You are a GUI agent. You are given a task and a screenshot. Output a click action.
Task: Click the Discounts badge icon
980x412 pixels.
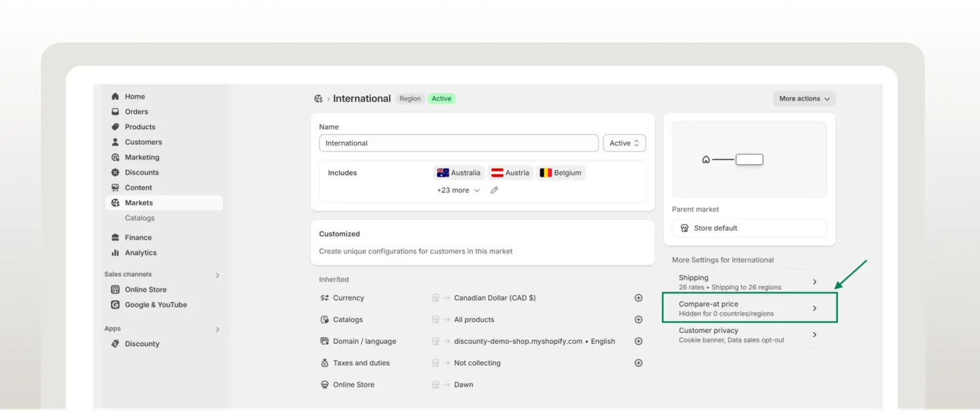coord(115,173)
